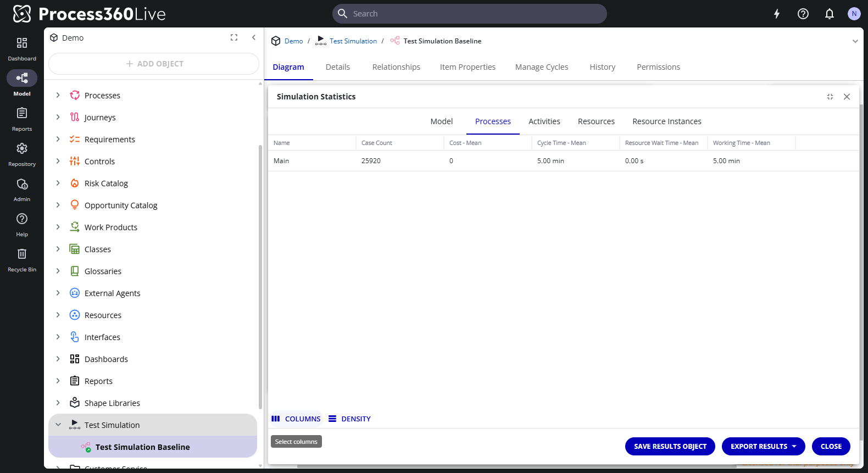Click the lightning bolt quick actions icon

pos(777,14)
